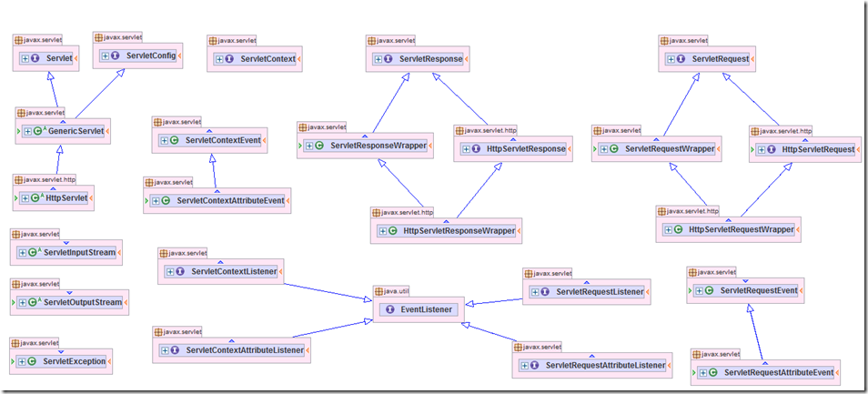Expand the GenericServlet class plus box
Screen dimensions: 868x394
[28, 132]
